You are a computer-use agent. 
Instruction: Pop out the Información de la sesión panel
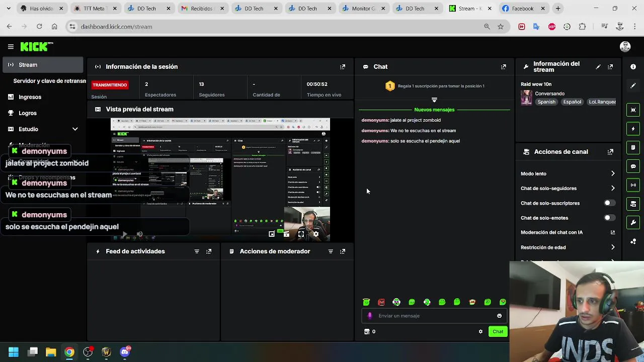coord(343,67)
